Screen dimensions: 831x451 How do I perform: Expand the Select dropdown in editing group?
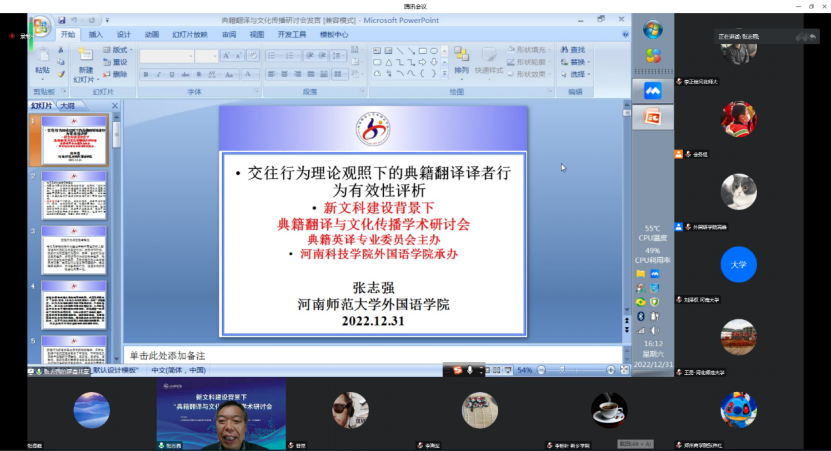point(574,74)
